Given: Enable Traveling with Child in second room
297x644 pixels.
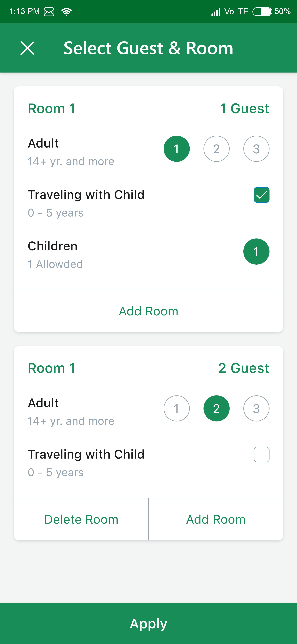Looking at the screenshot, I should pyautogui.click(x=262, y=454).
